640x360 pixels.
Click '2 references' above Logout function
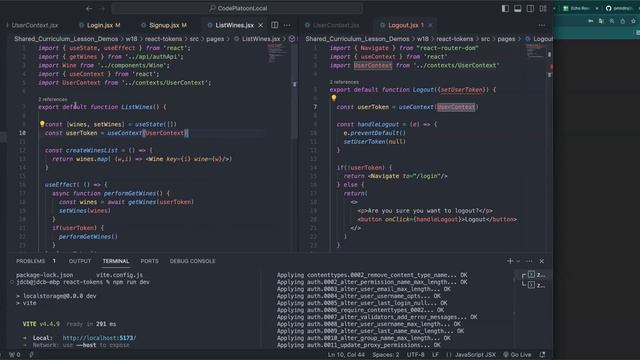tap(344, 82)
